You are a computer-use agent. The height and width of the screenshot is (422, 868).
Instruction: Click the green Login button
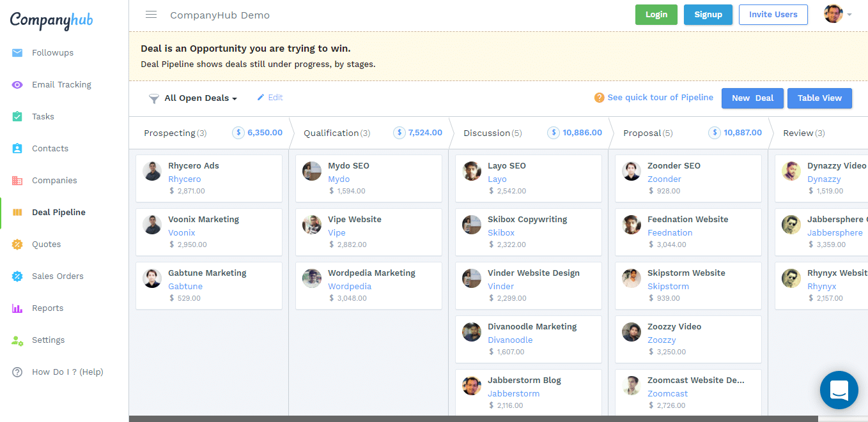pos(656,15)
